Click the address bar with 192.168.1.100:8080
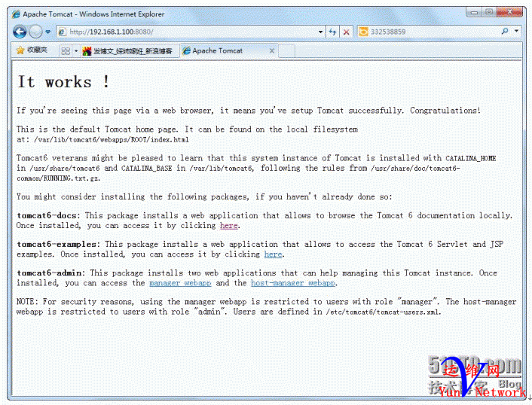The width and height of the screenshot is (532, 405). pos(191,32)
